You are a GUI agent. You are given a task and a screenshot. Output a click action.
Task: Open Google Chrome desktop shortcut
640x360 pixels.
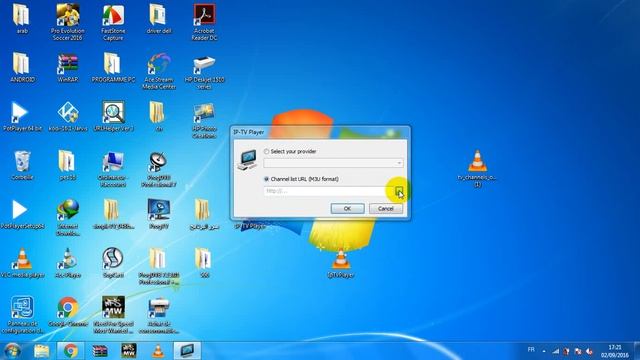point(68,311)
